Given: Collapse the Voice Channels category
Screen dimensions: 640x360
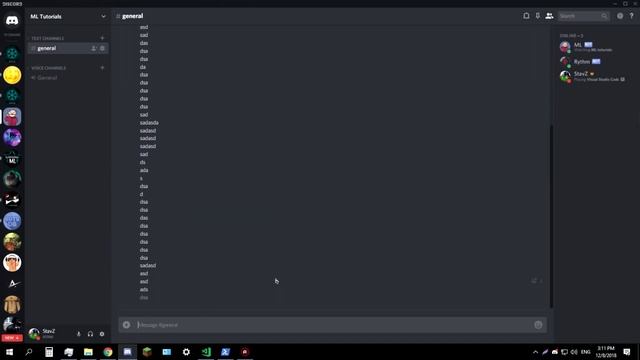Looking at the screenshot, I should click(x=49, y=68).
